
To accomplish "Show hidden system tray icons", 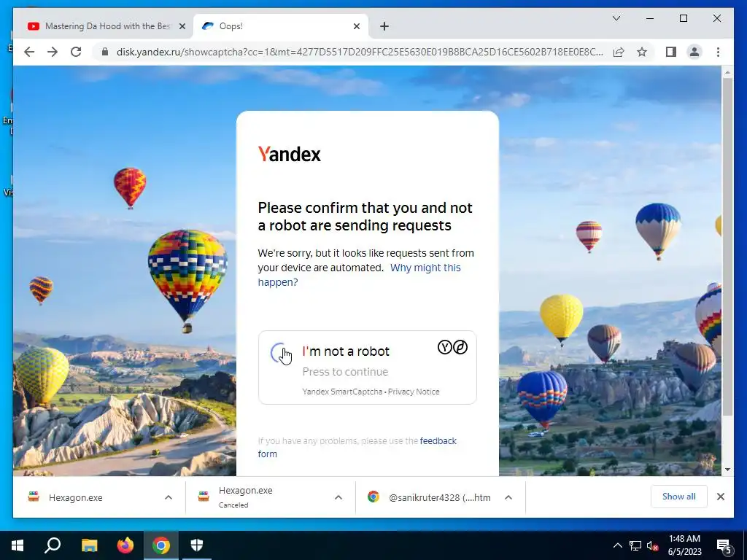I will click(617, 545).
